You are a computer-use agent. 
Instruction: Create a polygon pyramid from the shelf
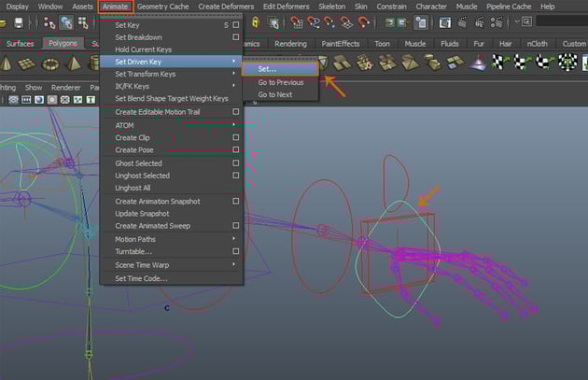pos(74,63)
